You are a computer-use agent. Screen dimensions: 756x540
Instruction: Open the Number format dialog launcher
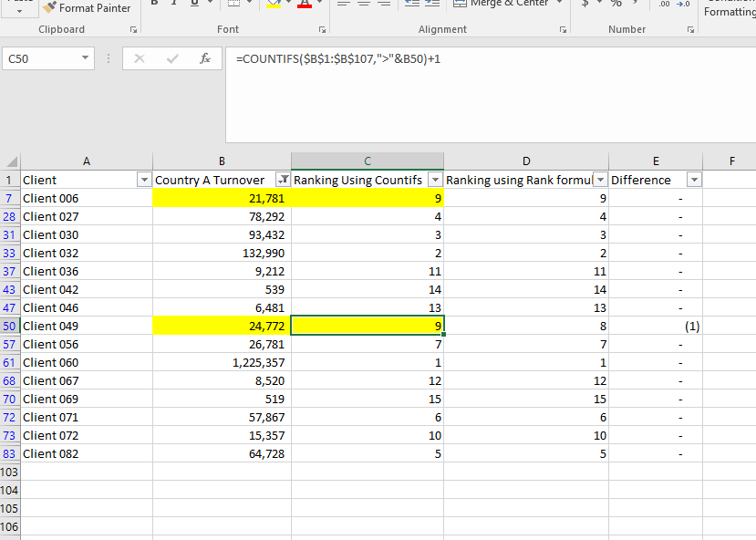click(690, 30)
